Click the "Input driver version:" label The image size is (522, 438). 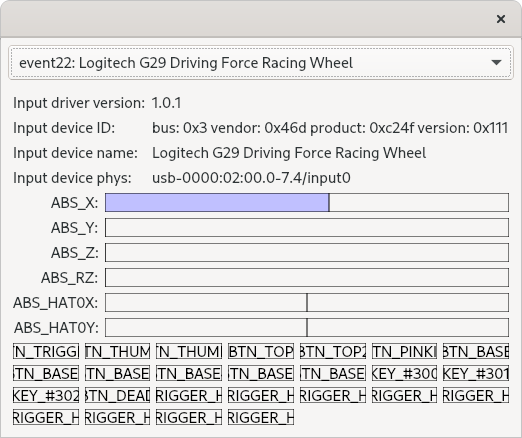(x=79, y=103)
